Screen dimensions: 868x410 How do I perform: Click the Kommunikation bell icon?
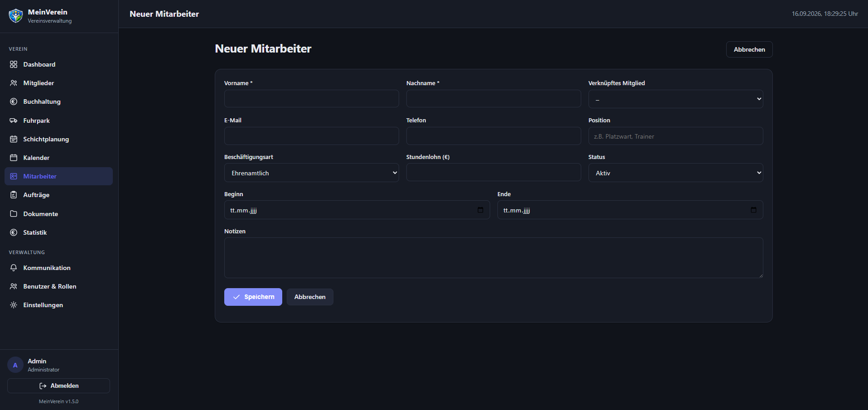[x=14, y=268]
